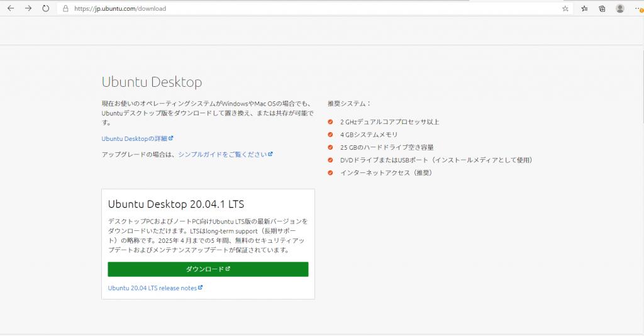The height and width of the screenshot is (336, 644).
Task: Open the user profile avatar
Action: (x=619, y=8)
